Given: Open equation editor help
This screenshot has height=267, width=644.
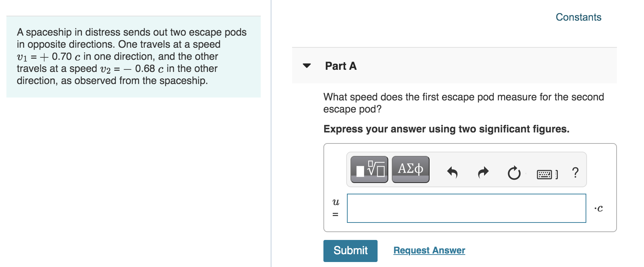Looking at the screenshot, I should tap(576, 173).
